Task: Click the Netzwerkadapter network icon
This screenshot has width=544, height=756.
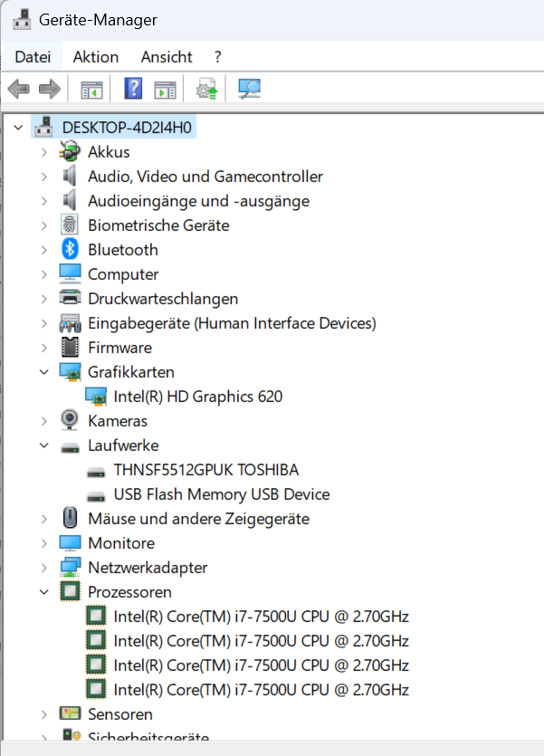Action: pyautogui.click(x=70, y=567)
